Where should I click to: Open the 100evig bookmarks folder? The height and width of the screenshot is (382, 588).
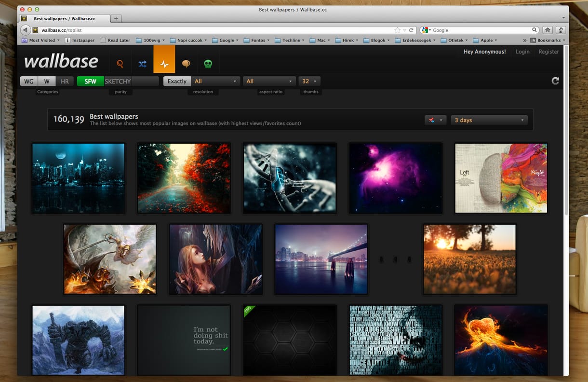150,41
